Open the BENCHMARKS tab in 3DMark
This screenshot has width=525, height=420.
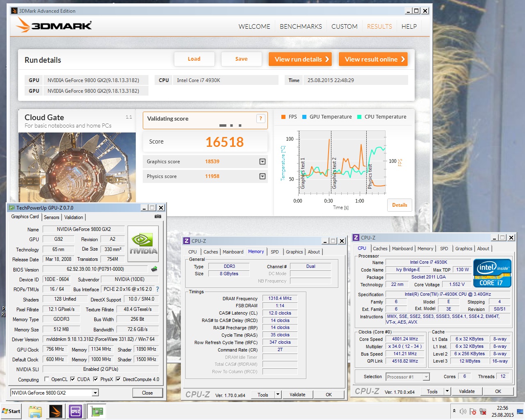click(x=301, y=26)
